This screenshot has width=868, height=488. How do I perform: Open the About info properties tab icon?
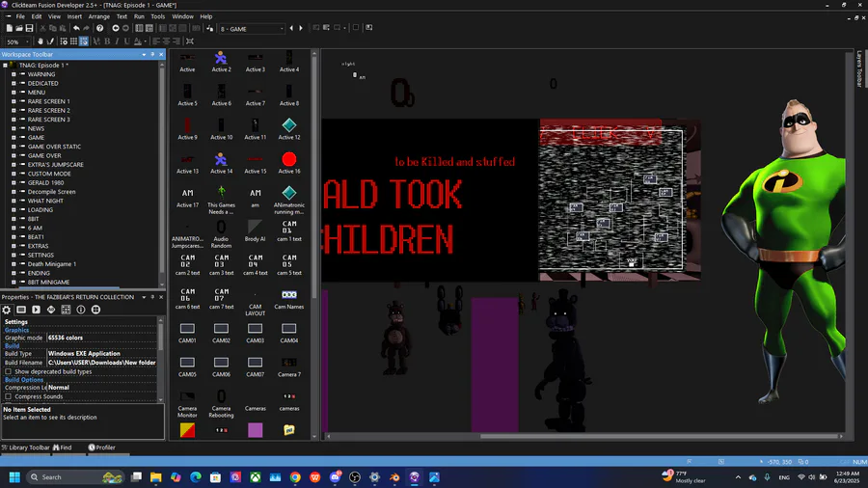point(81,310)
